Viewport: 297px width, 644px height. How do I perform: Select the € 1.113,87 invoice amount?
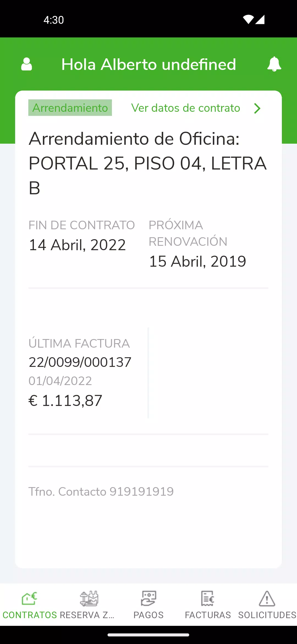point(65,400)
